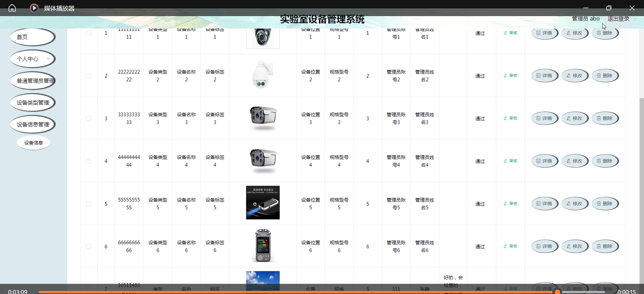644x294 pixels.
Task: Click black recorder ad thumbnail in row 5
Action: click(263, 203)
